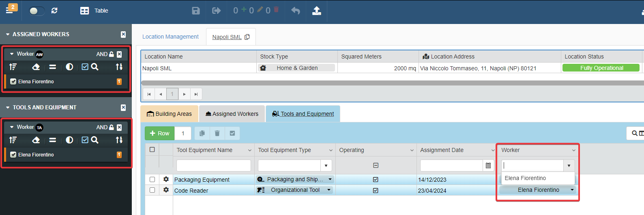Open the Location Management link

click(170, 37)
